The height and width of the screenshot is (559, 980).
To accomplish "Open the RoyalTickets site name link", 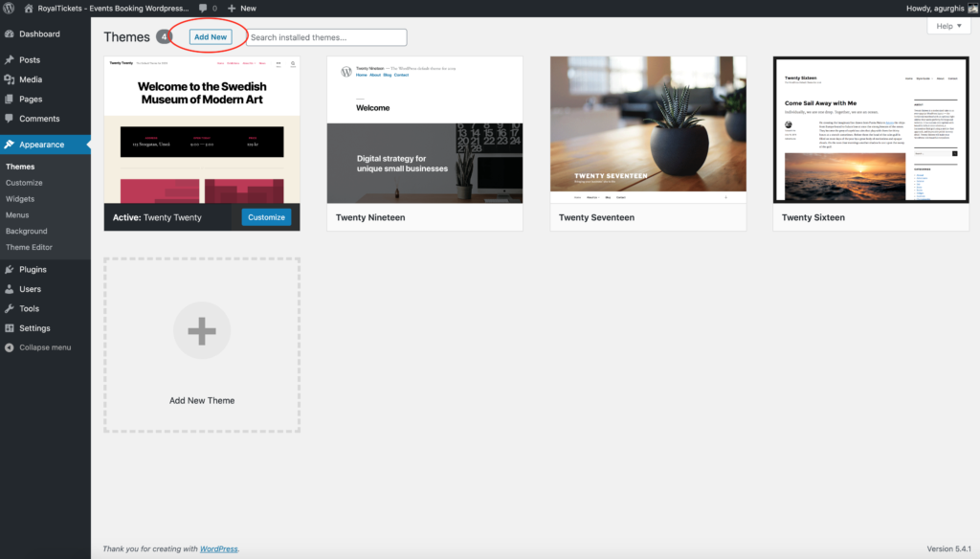I will coord(113,8).
